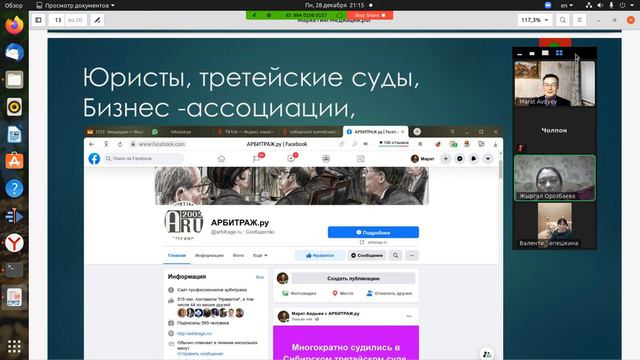Start Rhythmbox music player from the dock
The height and width of the screenshot is (360, 640).
click(14, 107)
